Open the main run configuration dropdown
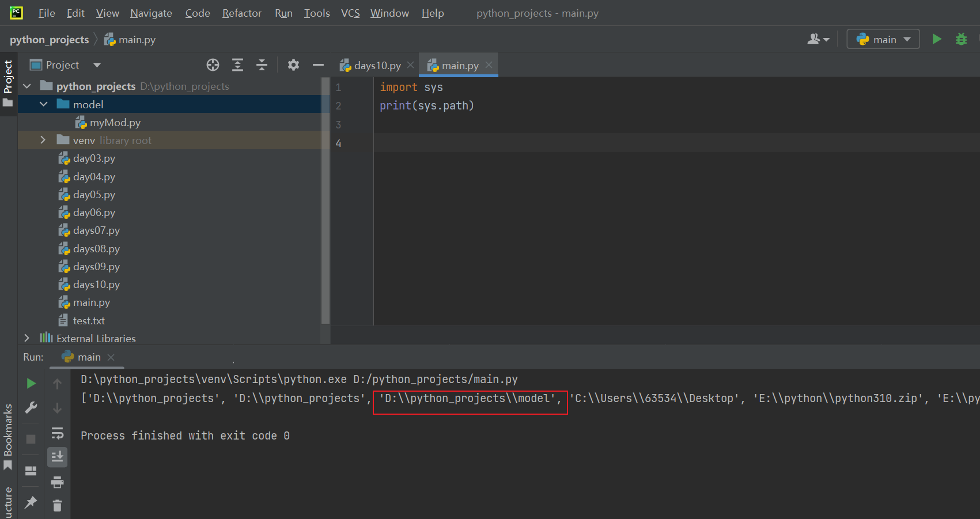Image resolution: width=980 pixels, height=519 pixels. coord(883,39)
